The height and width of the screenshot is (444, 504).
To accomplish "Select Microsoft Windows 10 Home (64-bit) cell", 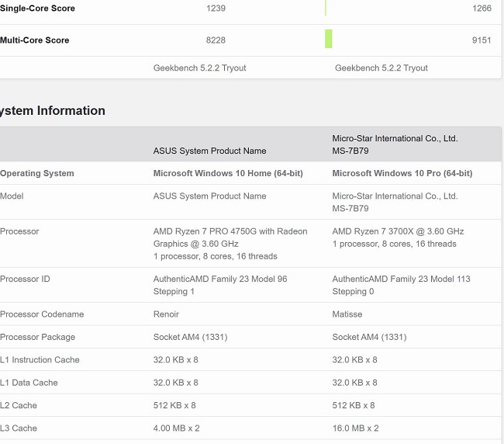I will pyautogui.click(x=228, y=173).
